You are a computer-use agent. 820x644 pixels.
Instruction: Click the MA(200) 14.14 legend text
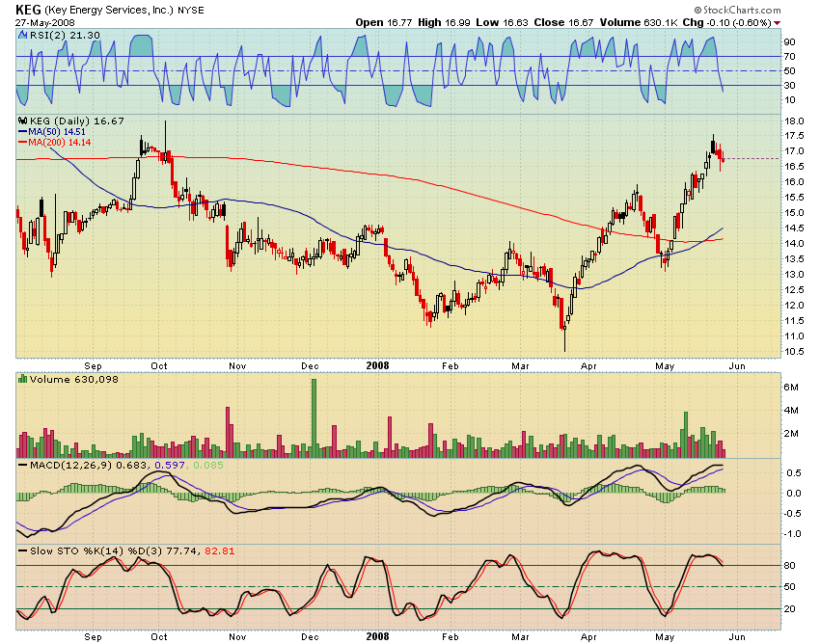coord(60,142)
